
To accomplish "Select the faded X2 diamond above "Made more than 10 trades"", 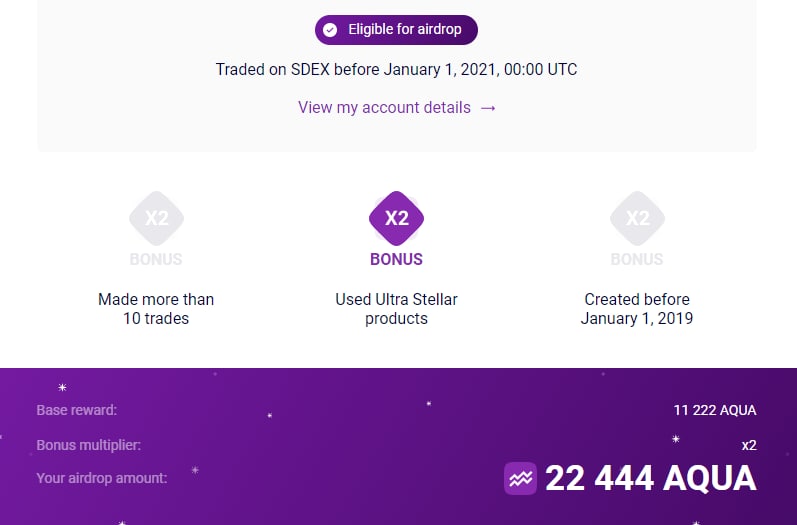I will (x=156, y=217).
